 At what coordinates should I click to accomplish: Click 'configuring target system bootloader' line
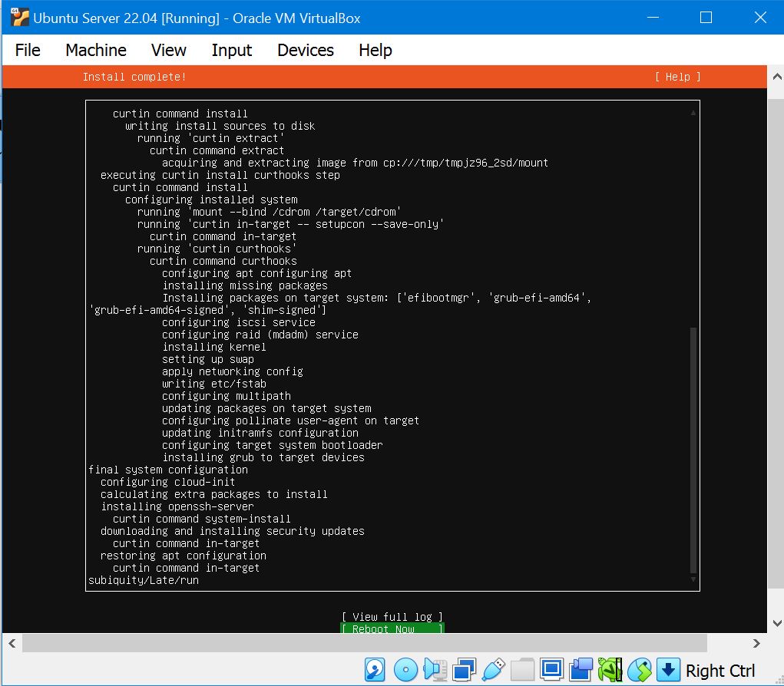[273, 445]
